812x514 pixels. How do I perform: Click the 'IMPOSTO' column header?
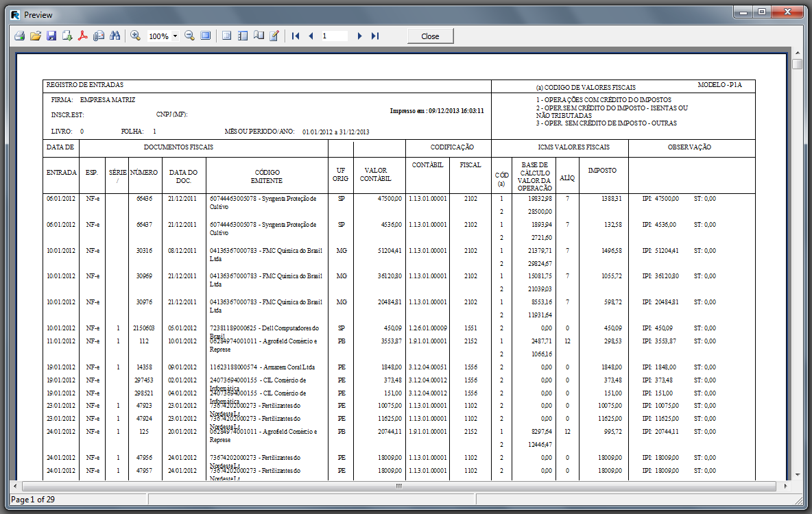tap(602, 170)
